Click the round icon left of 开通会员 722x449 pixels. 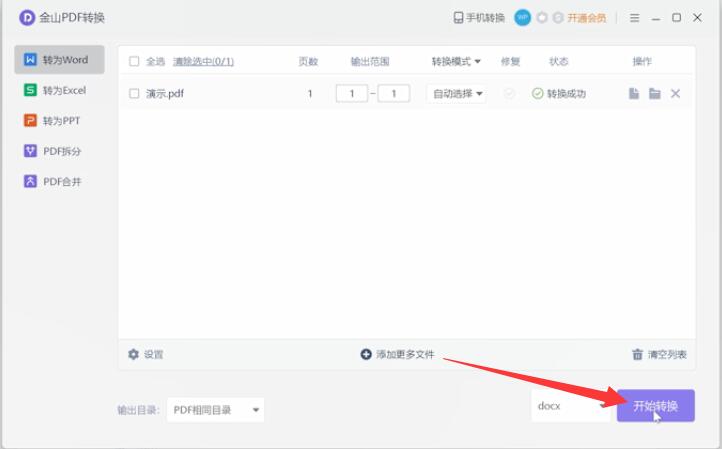(558, 18)
